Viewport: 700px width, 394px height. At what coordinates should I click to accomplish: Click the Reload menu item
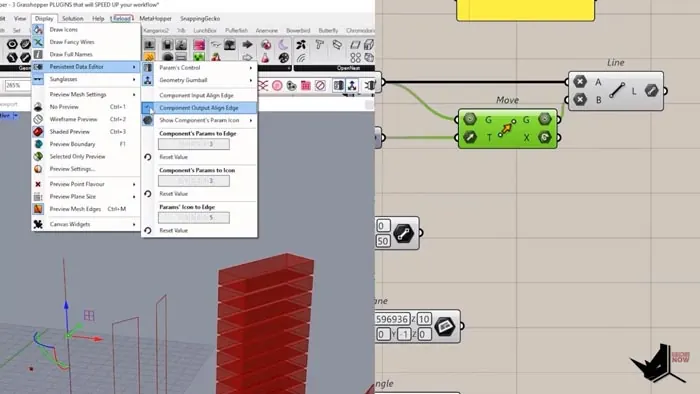pyautogui.click(x=121, y=18)
